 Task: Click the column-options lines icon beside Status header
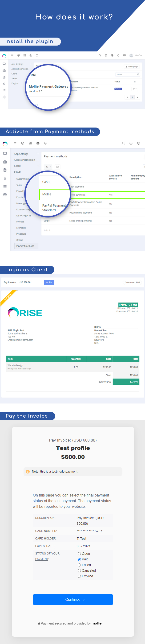click(x=134, y=82)
